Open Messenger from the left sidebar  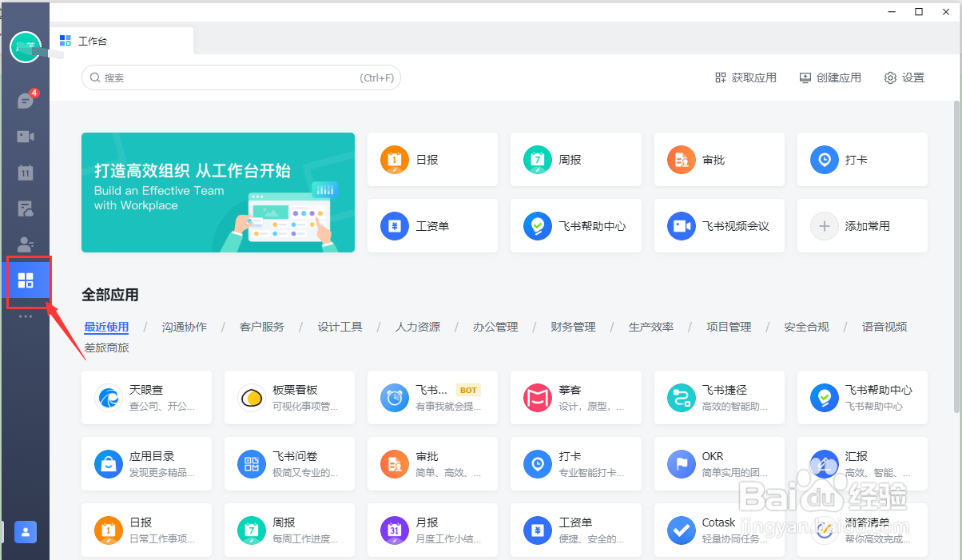pyautogui.click(x=25, y=100)
